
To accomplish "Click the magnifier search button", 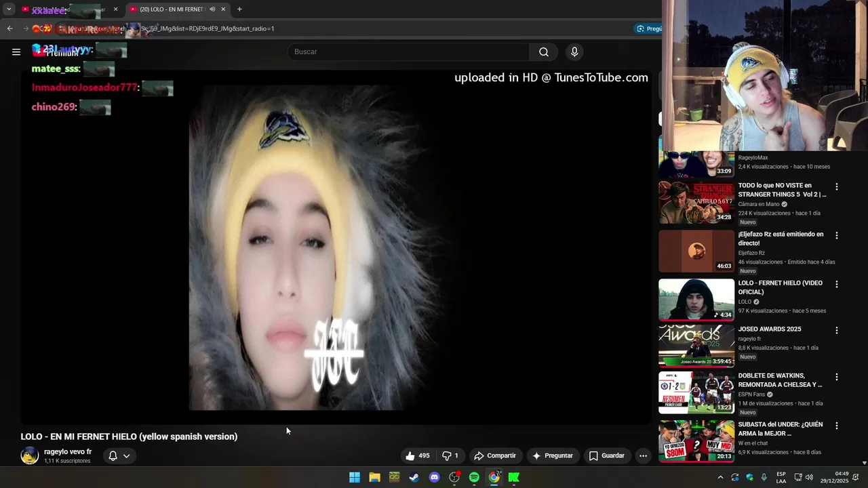I will pos(544,52).
